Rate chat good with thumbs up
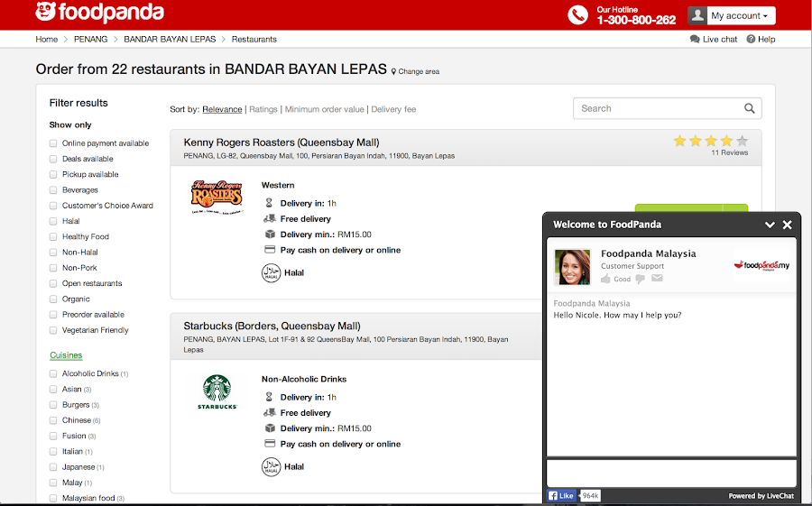Screen dimensions: 812x506 point(606,279)
